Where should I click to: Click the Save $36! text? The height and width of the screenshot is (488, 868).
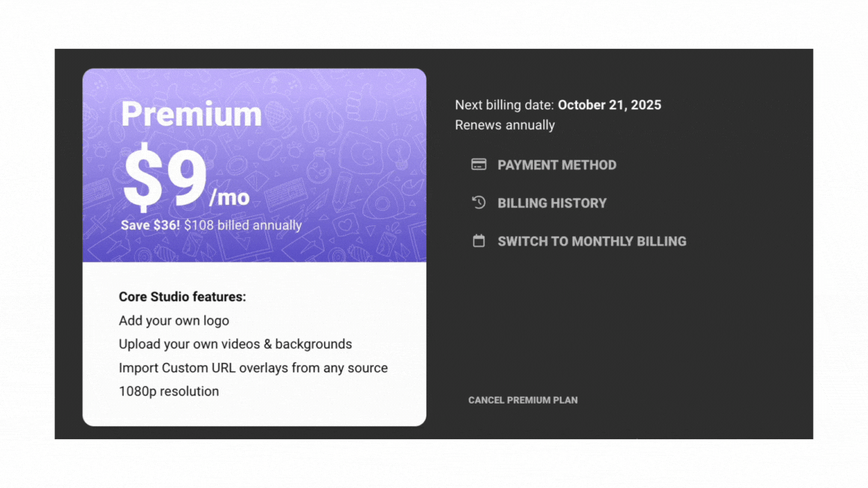coord(151,225)
